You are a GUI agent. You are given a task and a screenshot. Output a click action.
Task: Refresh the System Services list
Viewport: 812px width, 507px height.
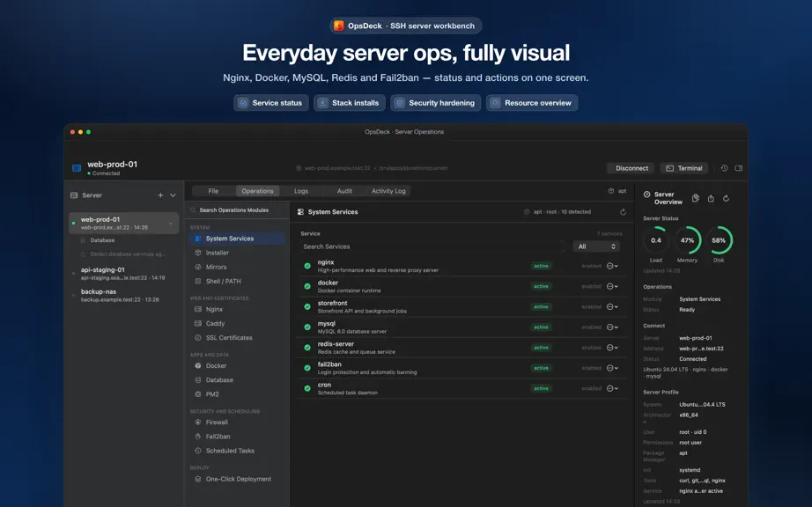(623, 212)
